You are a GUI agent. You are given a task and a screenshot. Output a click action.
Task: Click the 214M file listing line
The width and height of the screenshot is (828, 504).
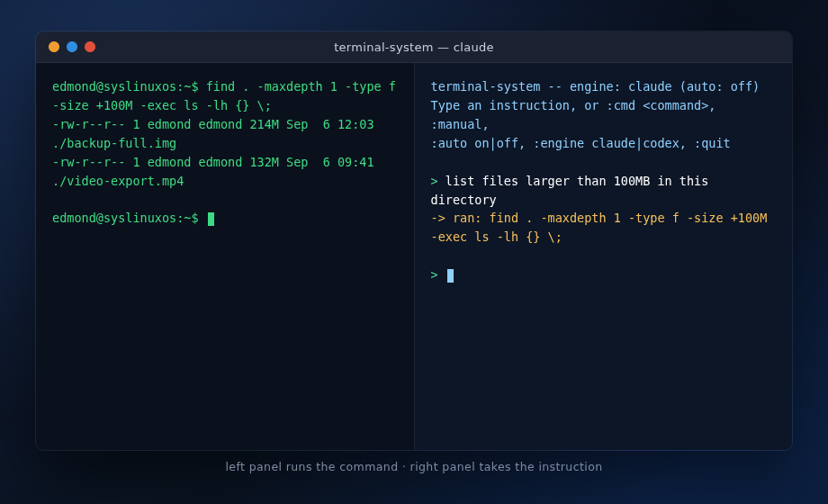(x=212, y=125)
